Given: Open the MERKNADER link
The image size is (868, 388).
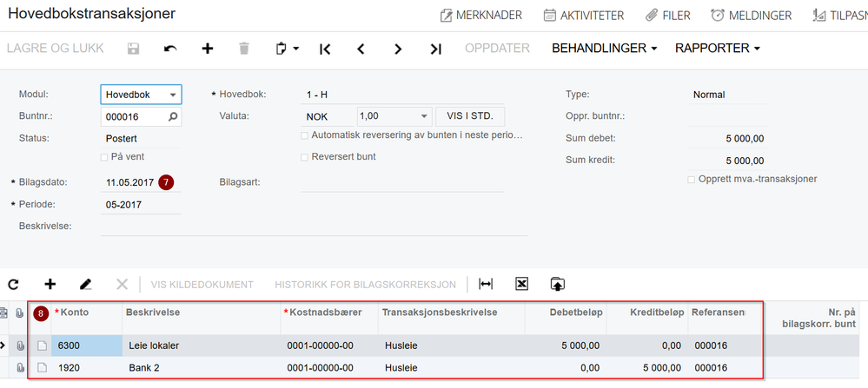Looking at the screenshot, I should 480,15.
